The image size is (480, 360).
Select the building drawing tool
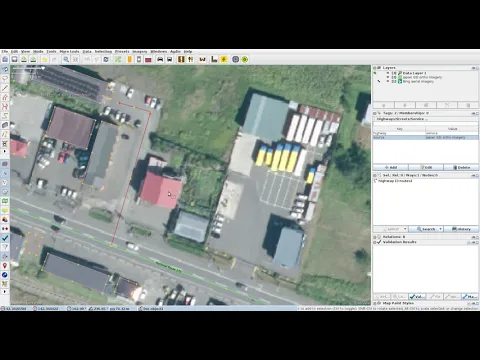click(5, 125)
